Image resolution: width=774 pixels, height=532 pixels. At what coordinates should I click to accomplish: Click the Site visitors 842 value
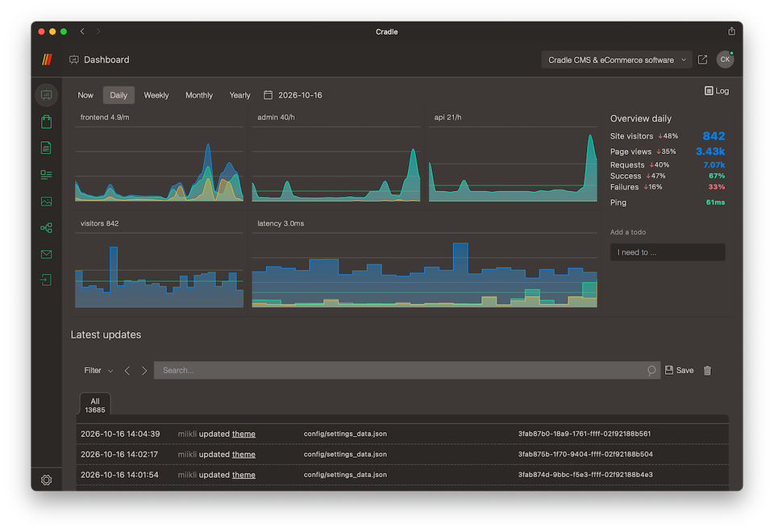[x=714, y=136]
